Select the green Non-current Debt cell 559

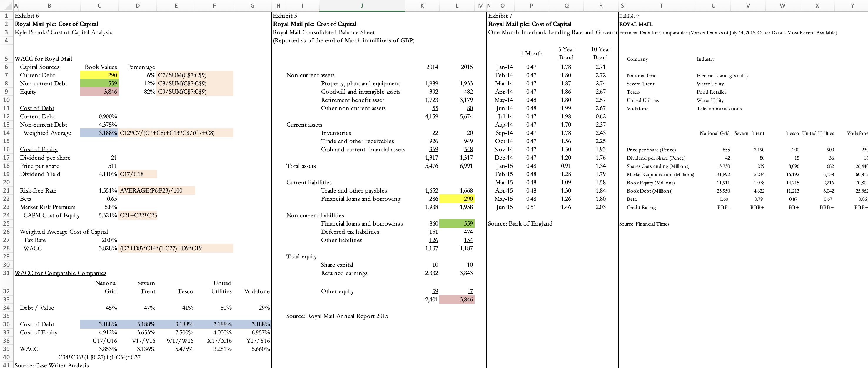point(99,83)
